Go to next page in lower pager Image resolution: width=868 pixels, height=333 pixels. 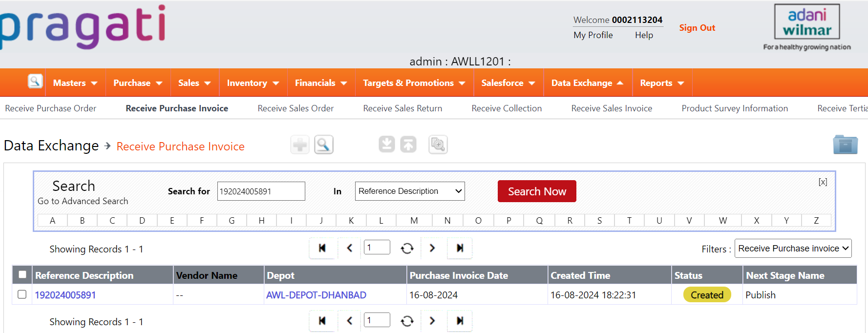pyautogui.click(x=432, y=321)
